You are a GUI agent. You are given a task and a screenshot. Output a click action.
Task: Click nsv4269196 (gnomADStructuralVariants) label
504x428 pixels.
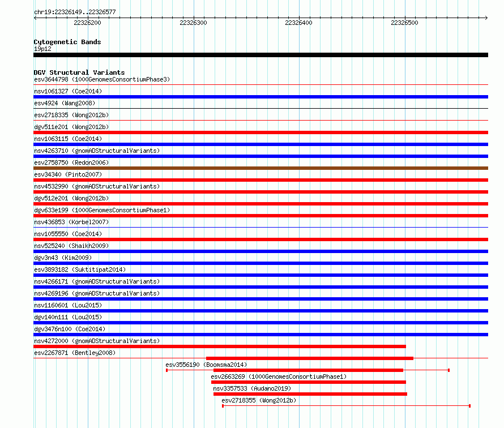pyautogui.click(x=97, y=293)
